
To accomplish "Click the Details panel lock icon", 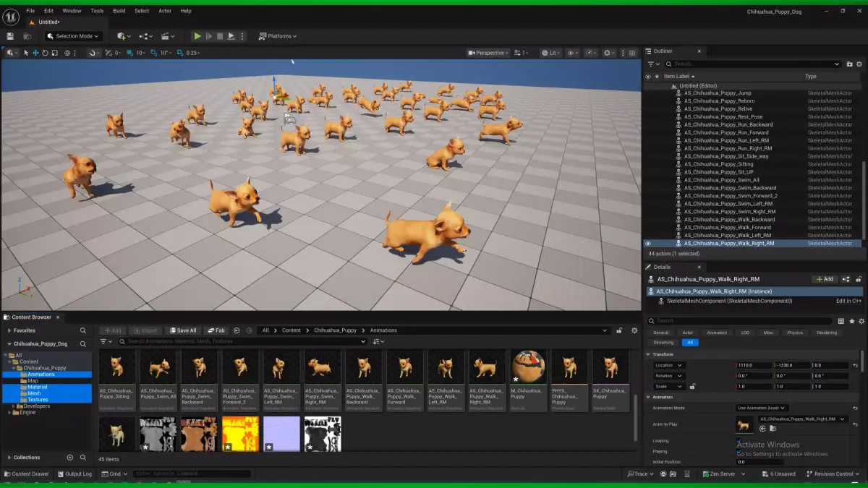I will tap(859, 279).
